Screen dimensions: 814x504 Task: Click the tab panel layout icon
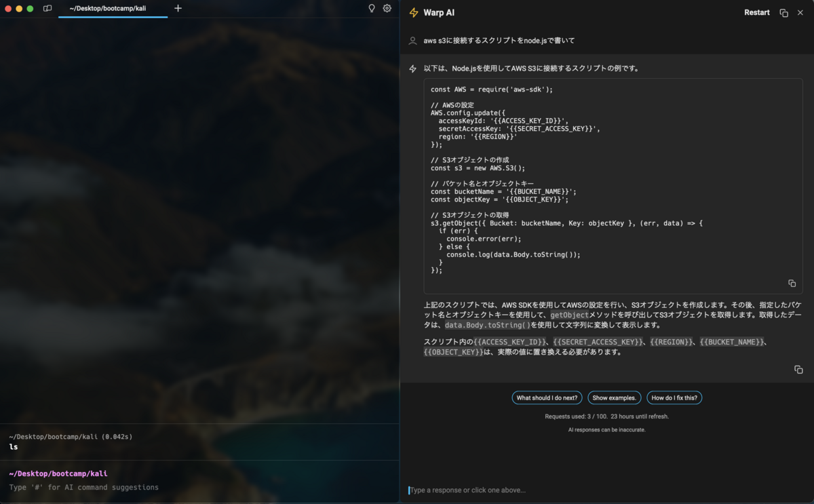point(47,8)
